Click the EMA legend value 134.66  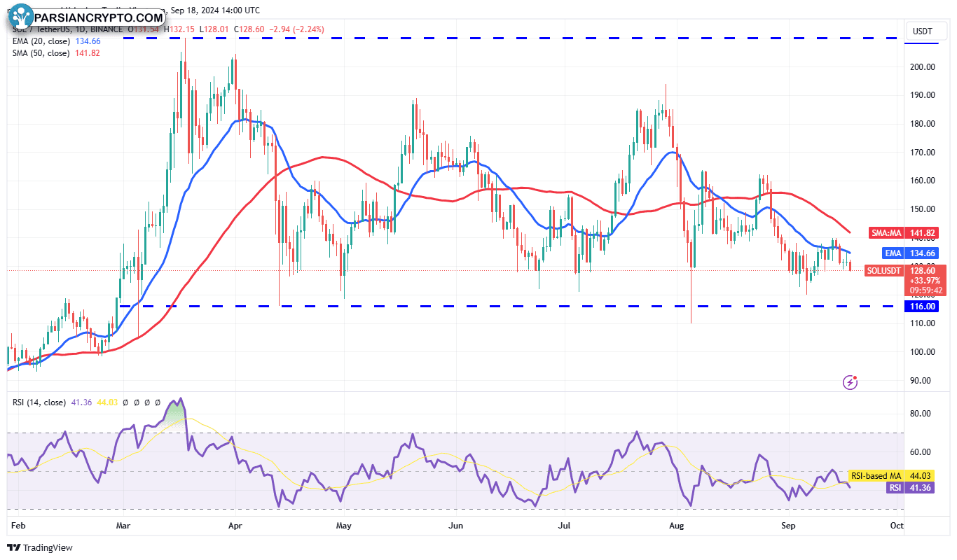(x=88, y=41)
